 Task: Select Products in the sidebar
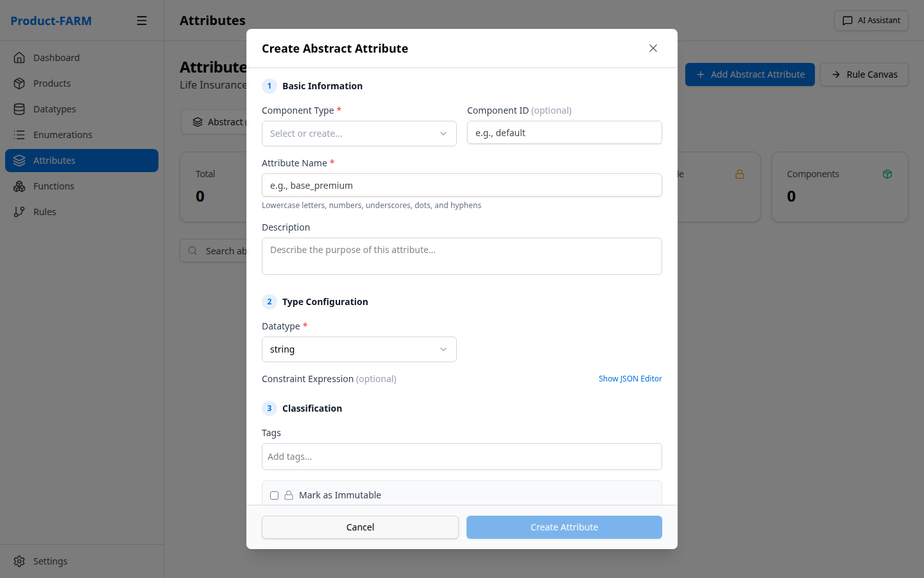[51, 83]
